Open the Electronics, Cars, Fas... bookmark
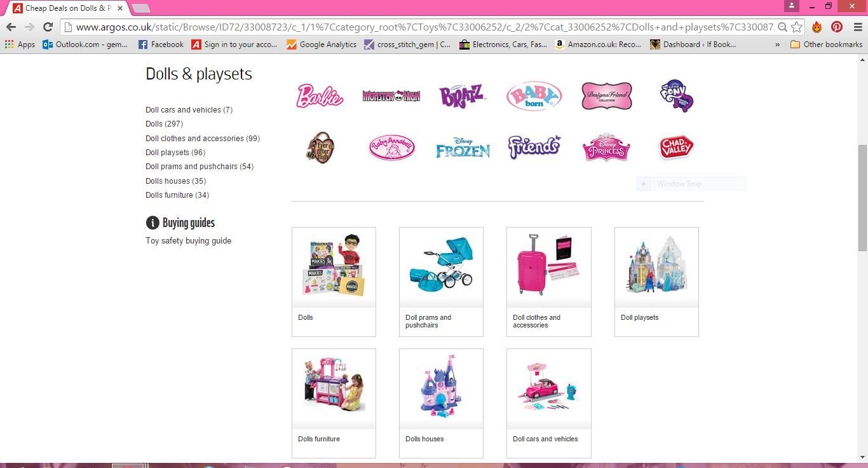 click(503, 45)
